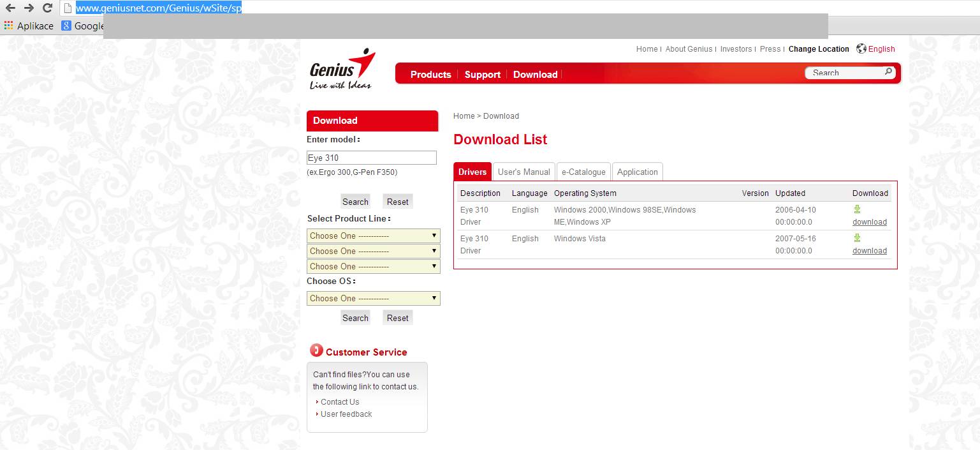Switch to the e-Catalogue tab
The image size is (980, 450).
pyautogui.click(x=583, y=172)
